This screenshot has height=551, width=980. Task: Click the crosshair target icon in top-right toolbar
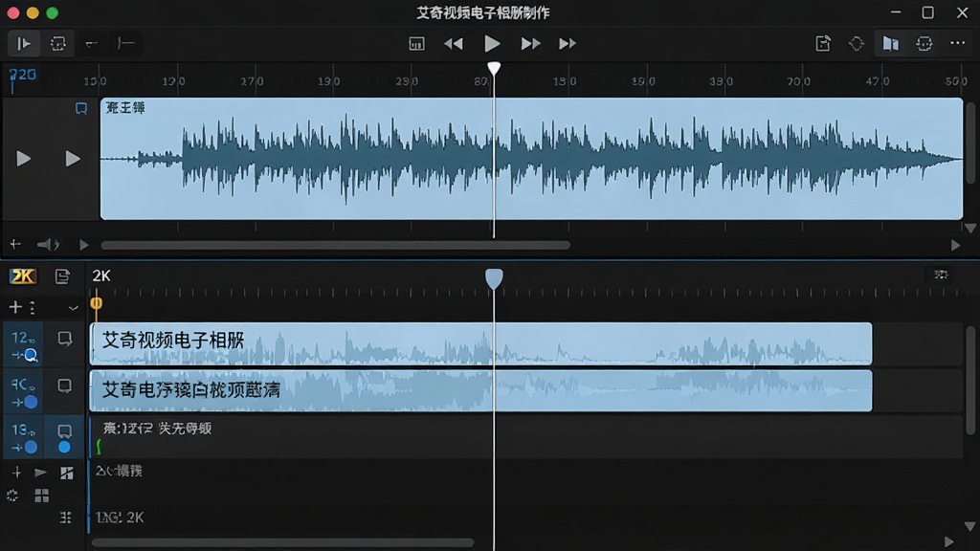coord(857,44)
